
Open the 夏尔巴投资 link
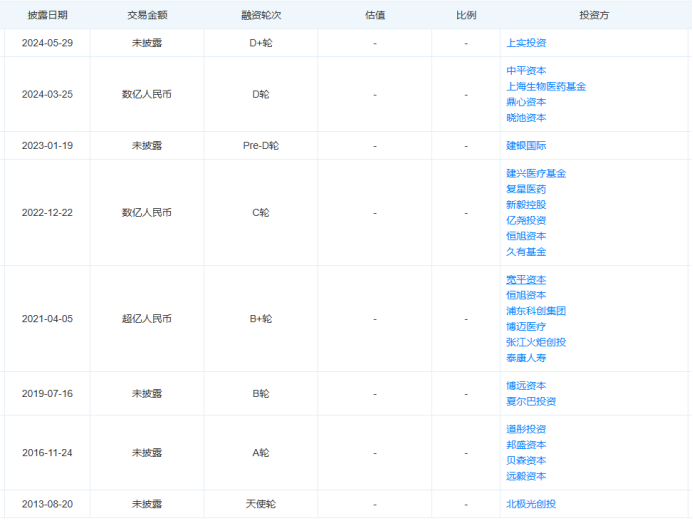coord(531,402)
